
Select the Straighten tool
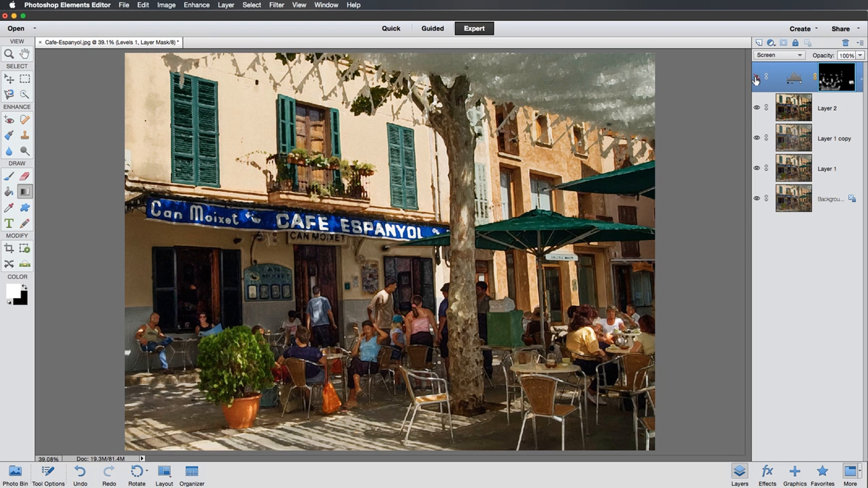coord(25,264)
